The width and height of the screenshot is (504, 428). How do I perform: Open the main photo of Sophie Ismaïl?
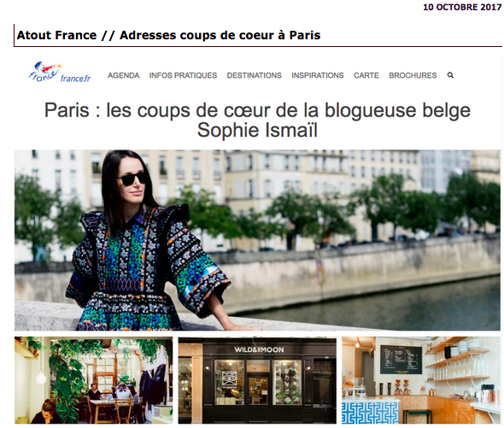[x=257, y=240]
